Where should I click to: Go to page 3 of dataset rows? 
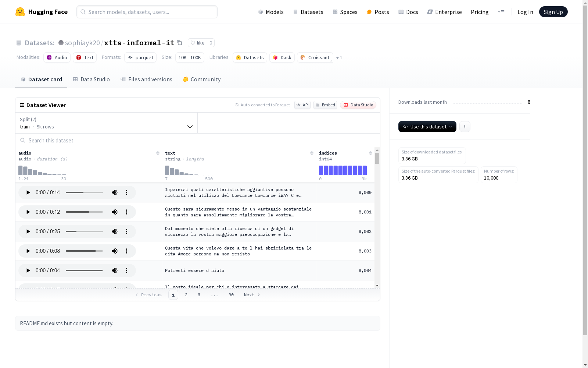[x=199, y=295]
